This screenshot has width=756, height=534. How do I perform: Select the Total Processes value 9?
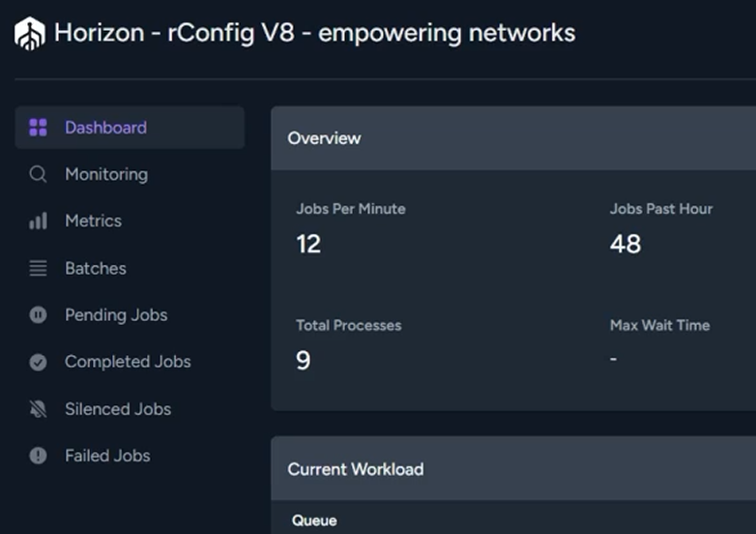[304, 360]
